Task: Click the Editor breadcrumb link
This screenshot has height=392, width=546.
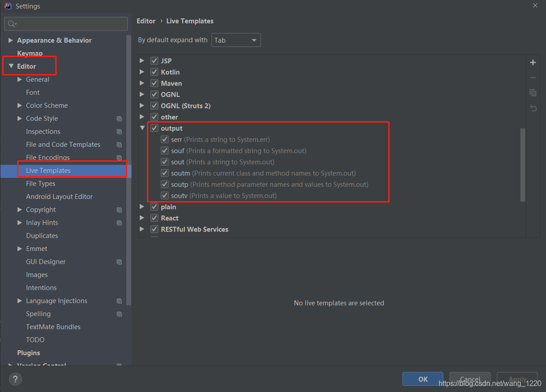Action: 146,21
